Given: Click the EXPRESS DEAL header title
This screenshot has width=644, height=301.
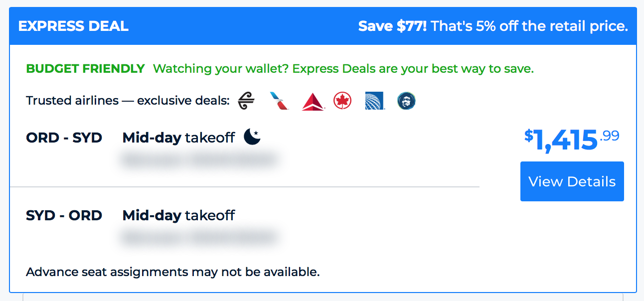Looking at the screenshot, I should coord(73,26).
